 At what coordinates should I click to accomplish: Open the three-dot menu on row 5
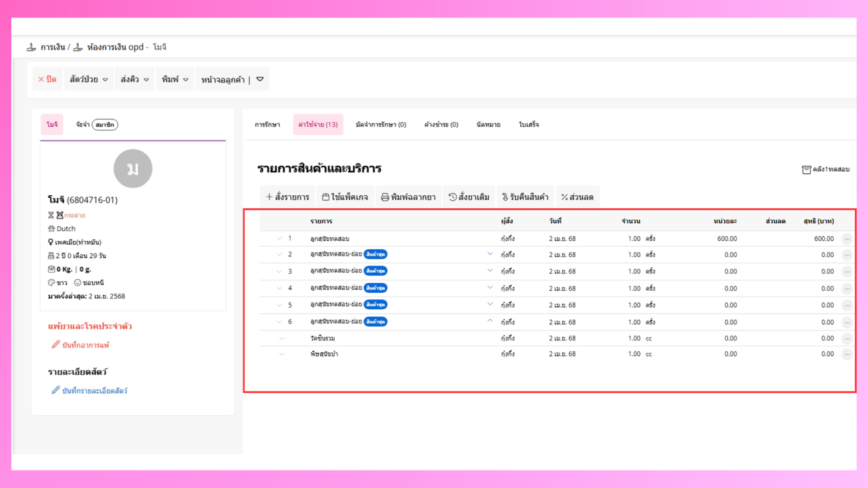847,305
